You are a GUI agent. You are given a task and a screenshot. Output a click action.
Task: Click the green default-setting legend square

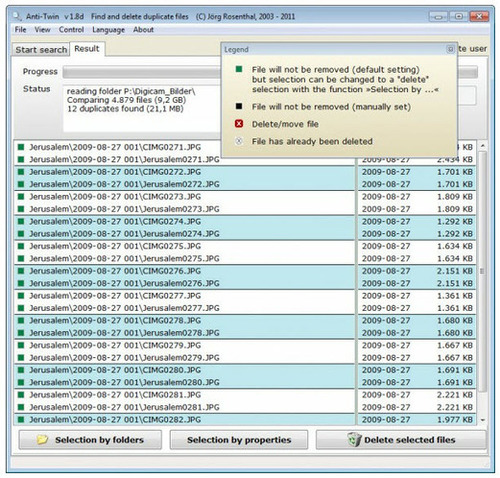(239, 69)
